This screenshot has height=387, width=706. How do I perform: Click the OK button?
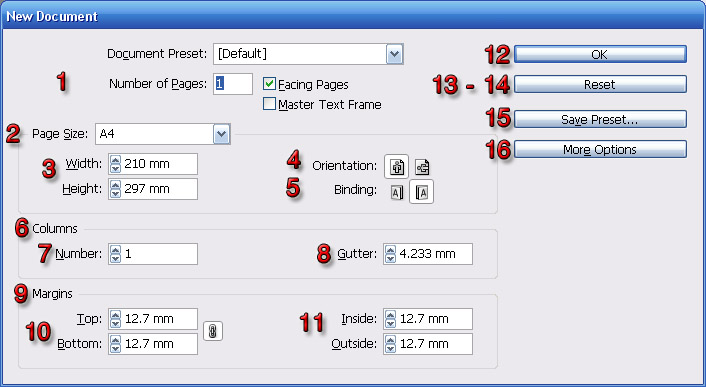[600, 54]
